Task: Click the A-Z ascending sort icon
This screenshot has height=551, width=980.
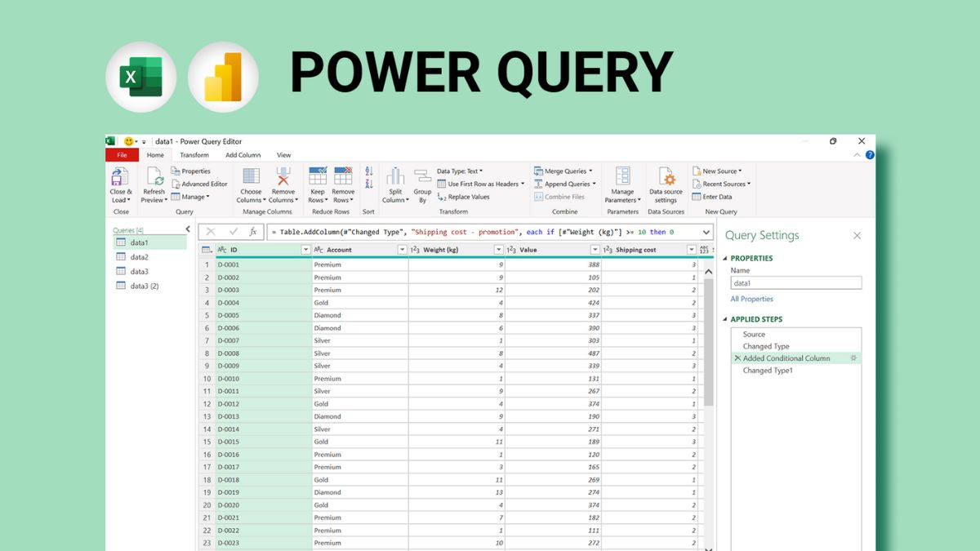Action: pyautogui.click(x=367, y=170)
